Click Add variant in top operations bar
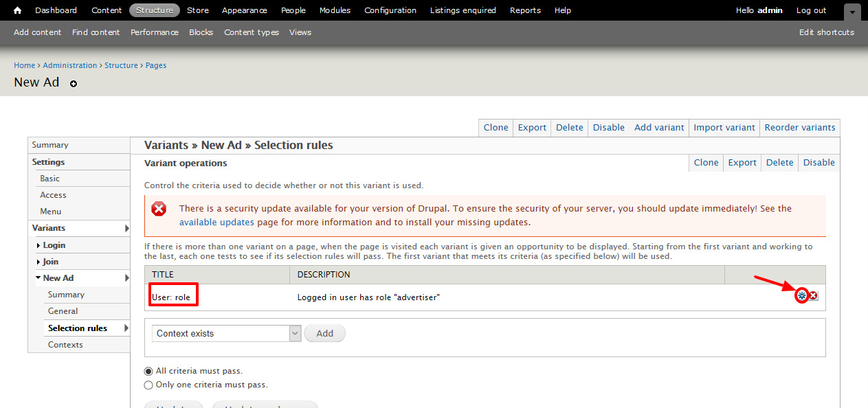This screenshot has height=408, width=868. coord(659,128)
